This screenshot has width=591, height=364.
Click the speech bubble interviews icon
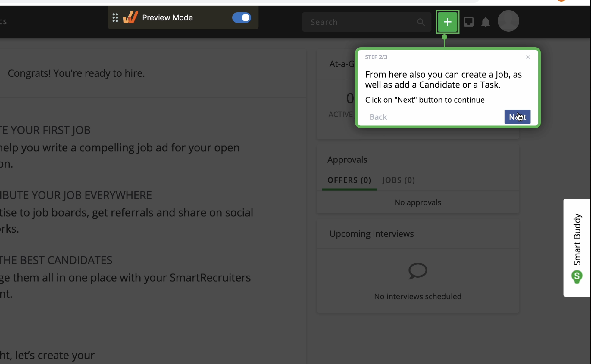pos(417,271)
